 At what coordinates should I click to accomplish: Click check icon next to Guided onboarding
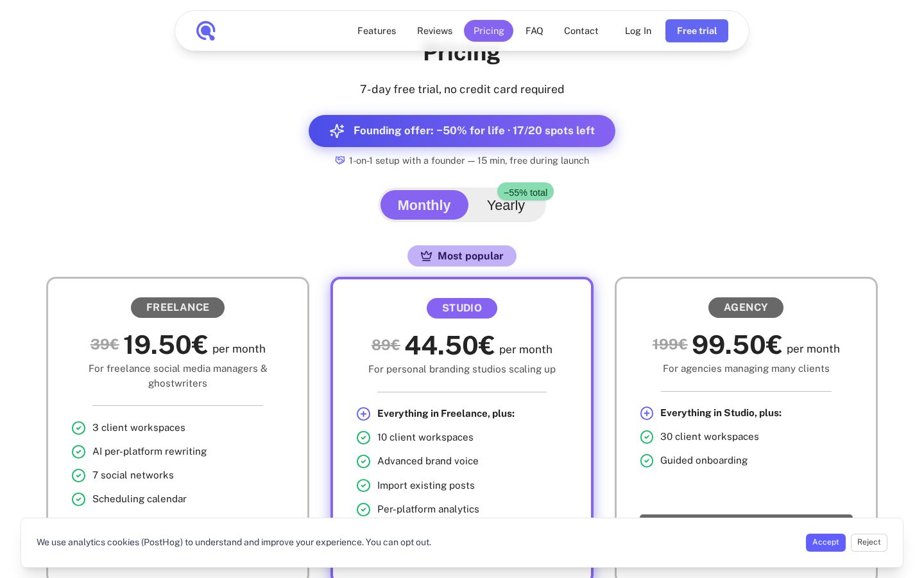pos(647,460)
